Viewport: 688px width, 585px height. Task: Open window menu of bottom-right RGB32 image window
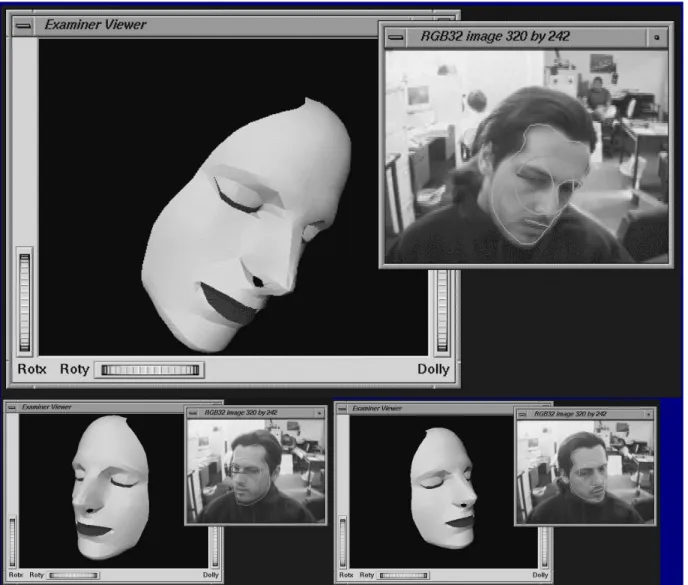click(522, 414)
